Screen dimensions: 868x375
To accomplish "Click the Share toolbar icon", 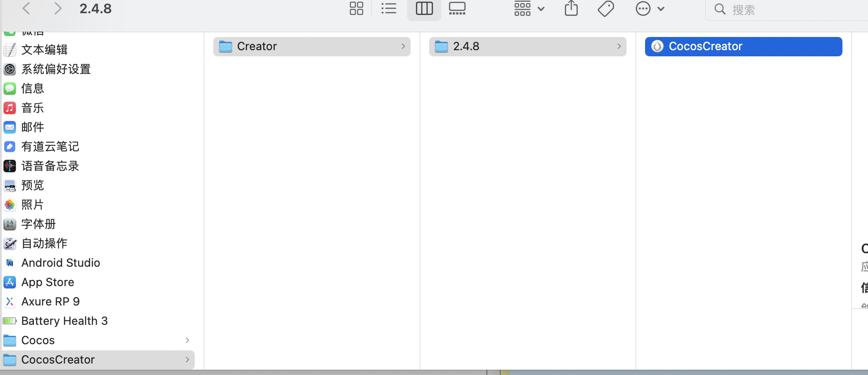I will coord(571,8).
